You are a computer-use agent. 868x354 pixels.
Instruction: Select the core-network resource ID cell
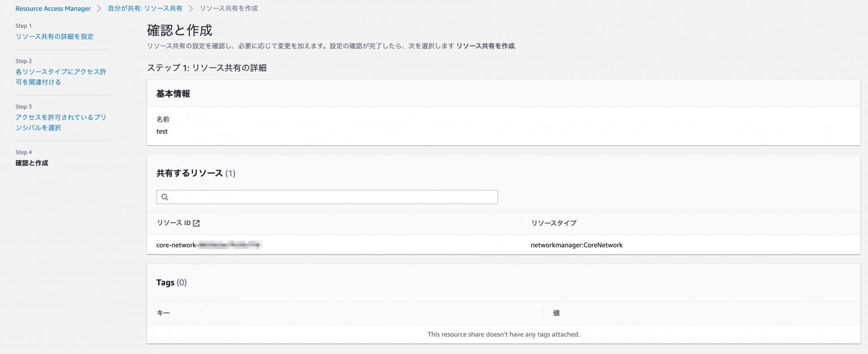tap(209, 245)
